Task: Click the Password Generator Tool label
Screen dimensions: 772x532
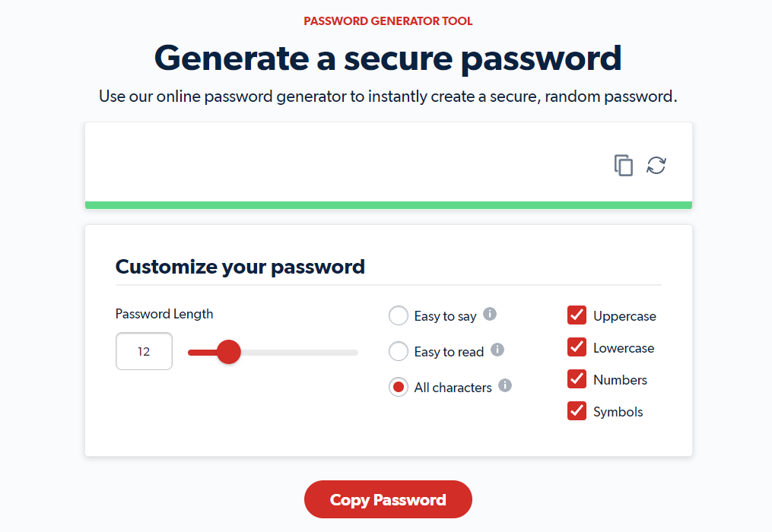Action: [x=388, y=21]
